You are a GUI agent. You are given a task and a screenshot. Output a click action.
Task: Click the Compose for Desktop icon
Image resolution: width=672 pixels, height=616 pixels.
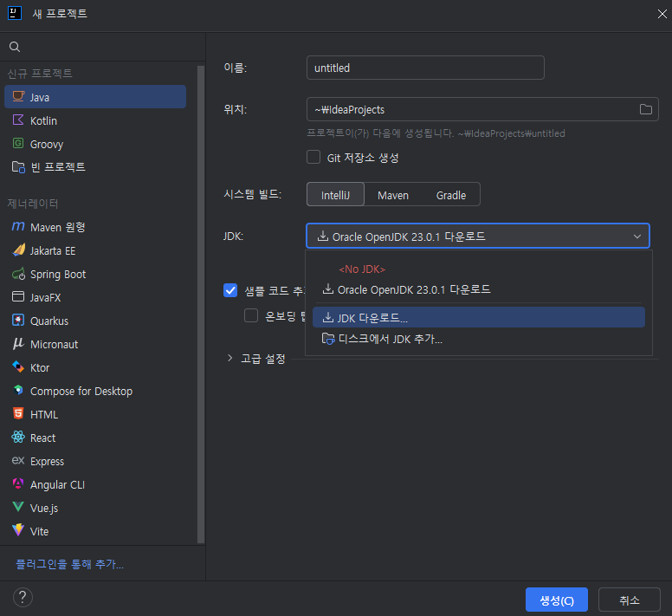[18, 390]
